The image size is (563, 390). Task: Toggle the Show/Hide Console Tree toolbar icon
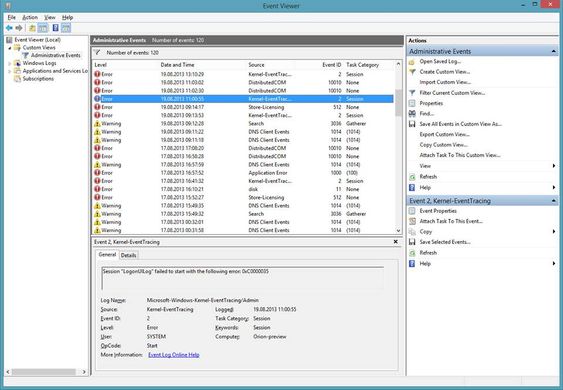point(43,28)
